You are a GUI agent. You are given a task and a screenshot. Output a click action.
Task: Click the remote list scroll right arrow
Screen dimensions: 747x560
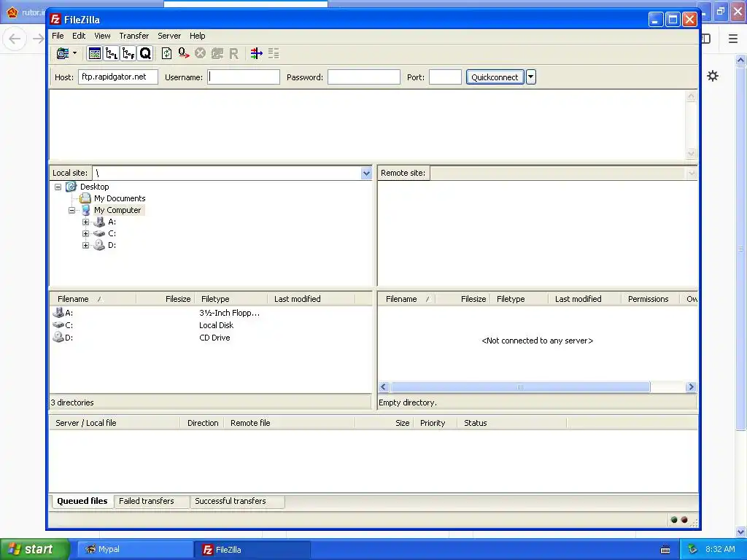pos(691,387)
